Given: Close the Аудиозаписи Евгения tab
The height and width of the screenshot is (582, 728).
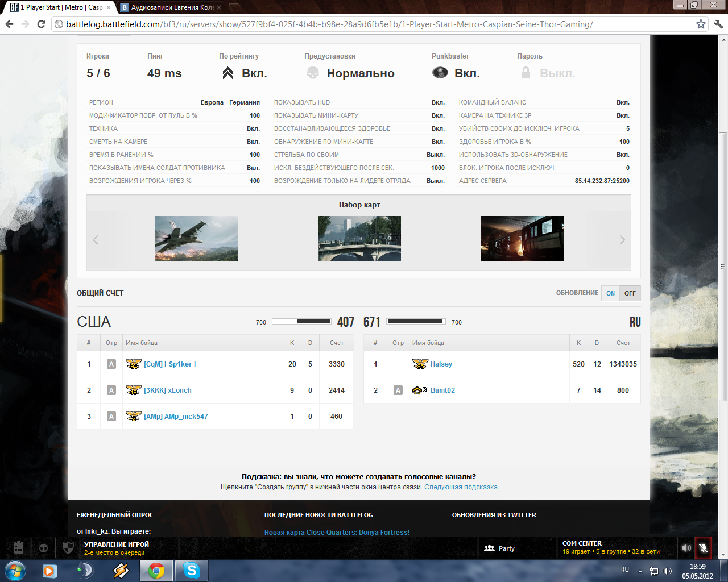Looking at the screenshot, I should (219, 7).
